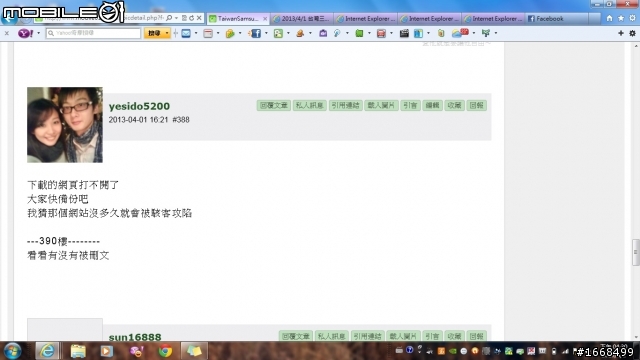Switch to the TaiwanSamsu... tab

[238, 18]
